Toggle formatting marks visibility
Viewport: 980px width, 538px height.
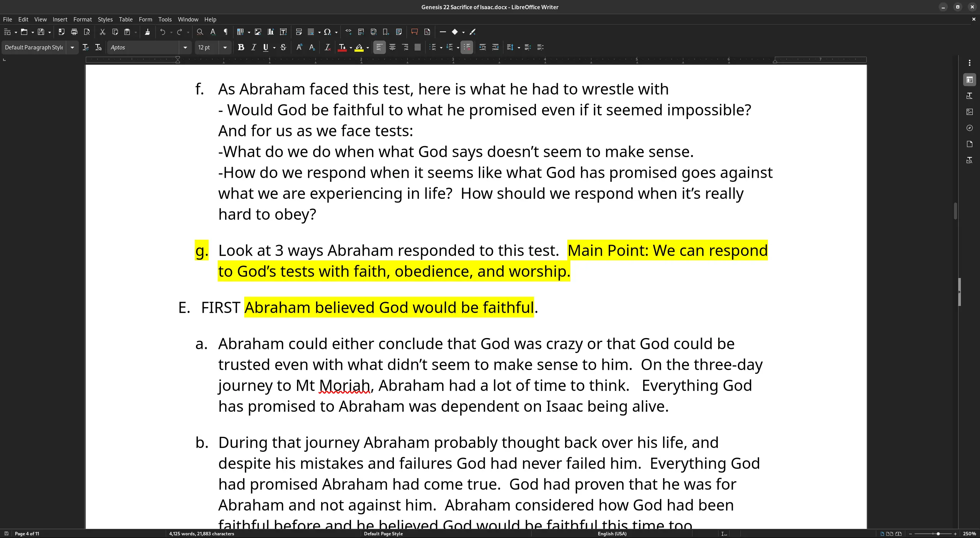(x=225, y=32)
